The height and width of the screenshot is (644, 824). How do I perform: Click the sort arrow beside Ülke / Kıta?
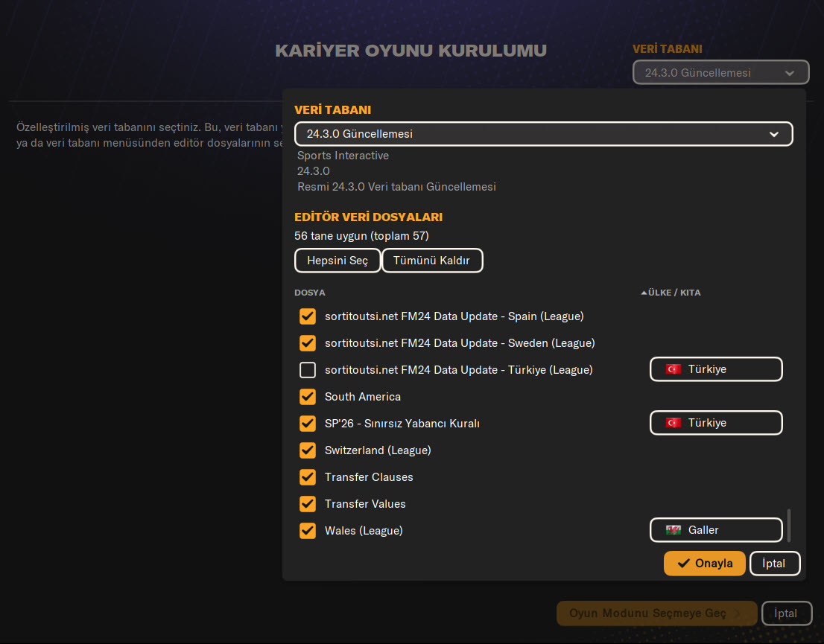(644, 293)
